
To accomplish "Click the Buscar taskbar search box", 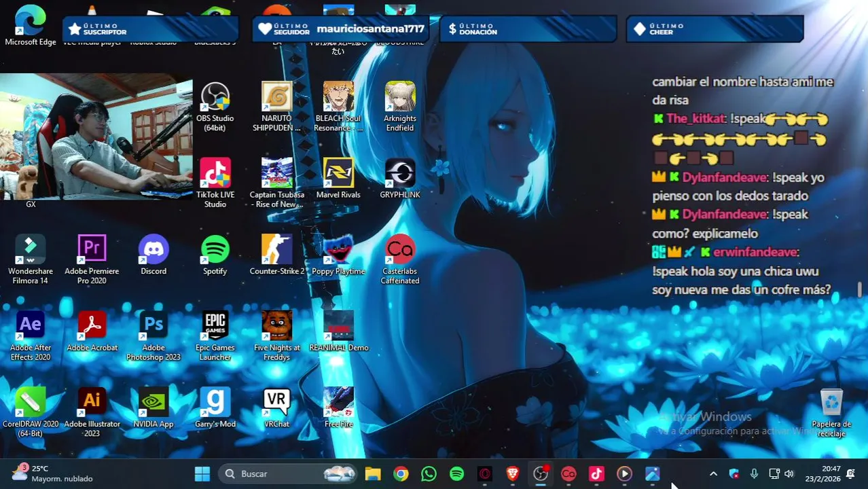I will [289, 473].
